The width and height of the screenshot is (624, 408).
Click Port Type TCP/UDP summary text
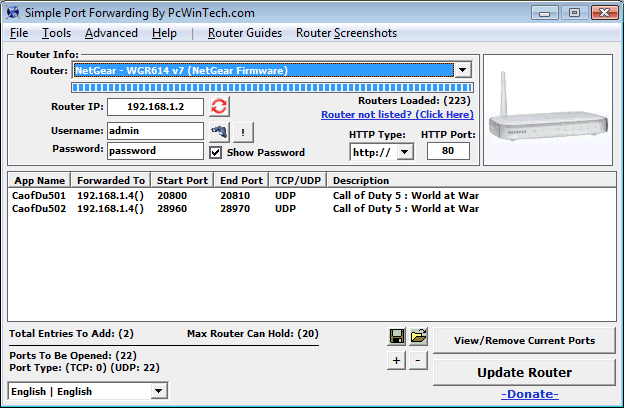(84, 367)
